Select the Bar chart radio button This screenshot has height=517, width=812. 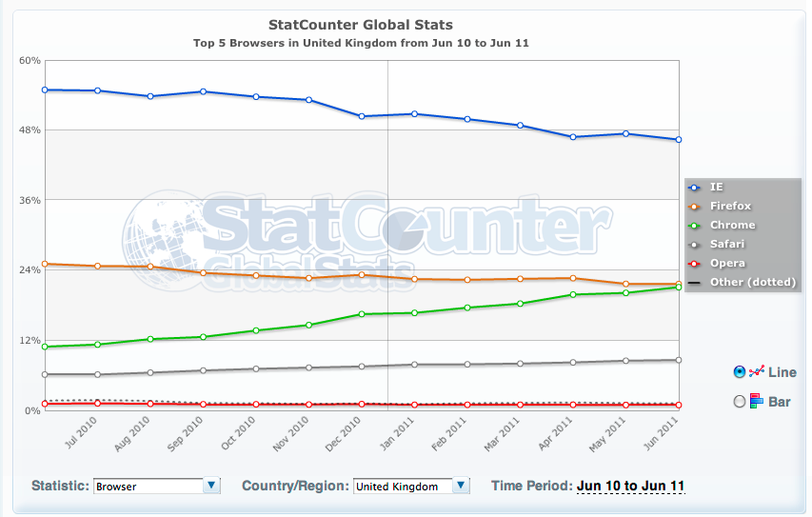point(740,402)
